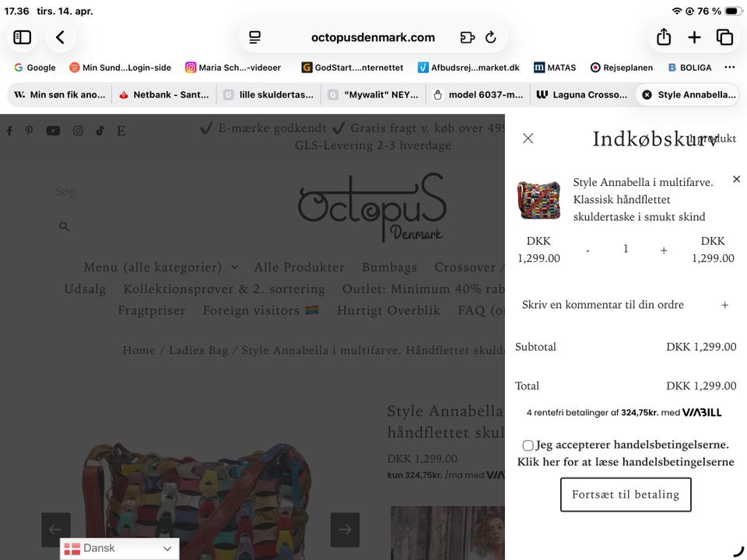Open the GodStart bookmark
747x560 pixels.
tap(352, 68)
